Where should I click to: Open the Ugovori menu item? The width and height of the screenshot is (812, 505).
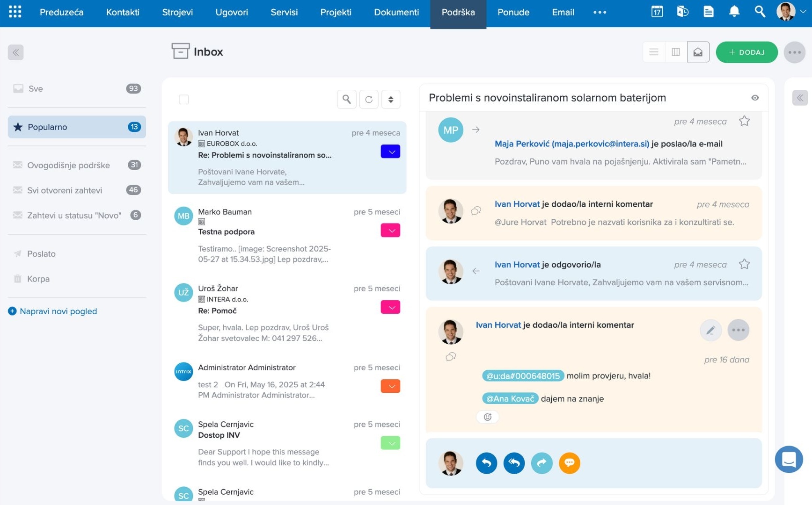231,12
